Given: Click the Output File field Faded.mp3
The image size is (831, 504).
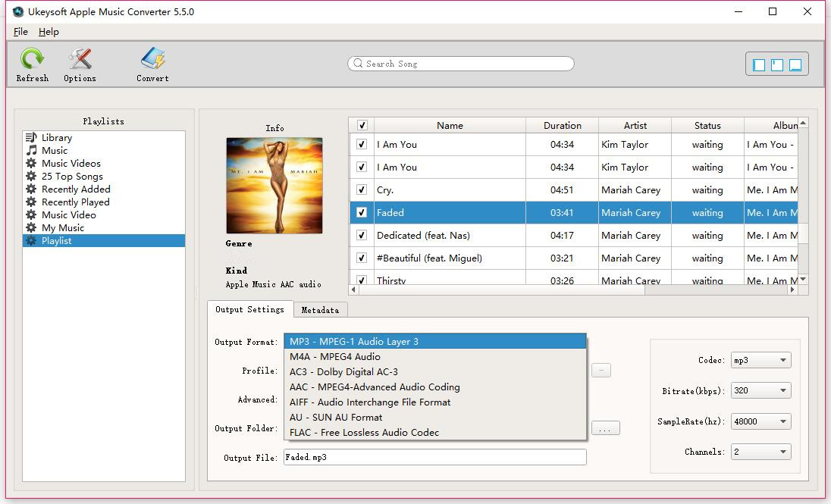Looking at the screenshot, I should tap(435, 457).
